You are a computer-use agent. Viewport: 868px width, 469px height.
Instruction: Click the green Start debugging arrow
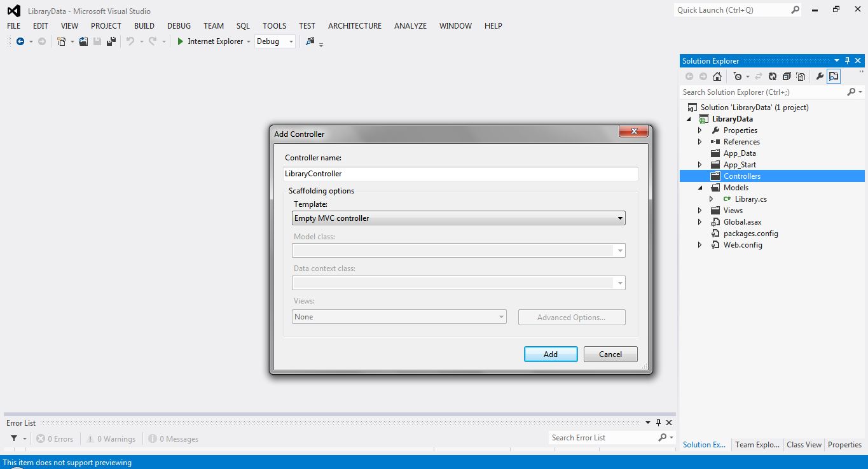click(x=181, y=41)
